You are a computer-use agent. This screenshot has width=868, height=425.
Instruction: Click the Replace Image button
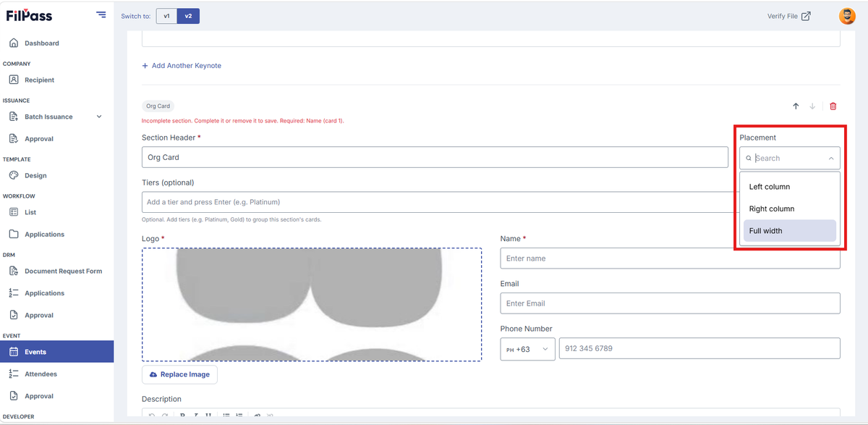tap(179, 374)
